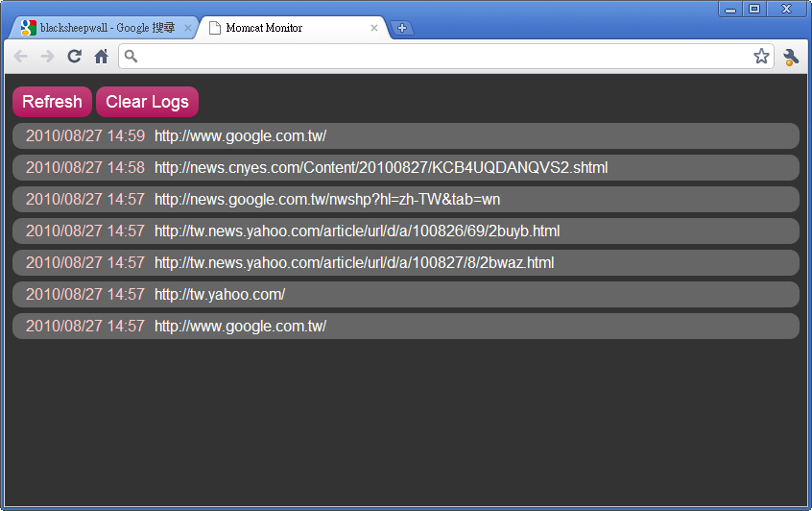Click the yahoo article 2buyb.html URL

357,231
